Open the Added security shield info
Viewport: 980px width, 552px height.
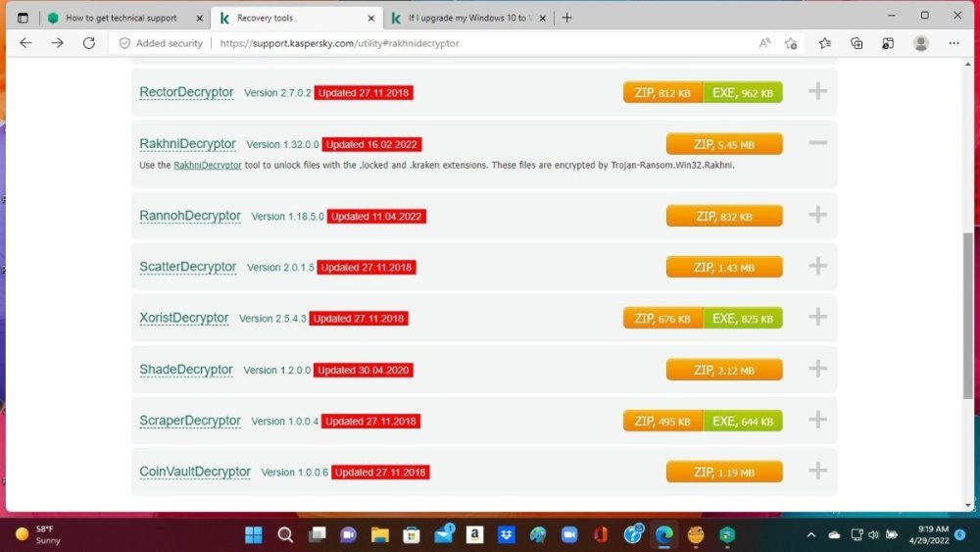162,43
